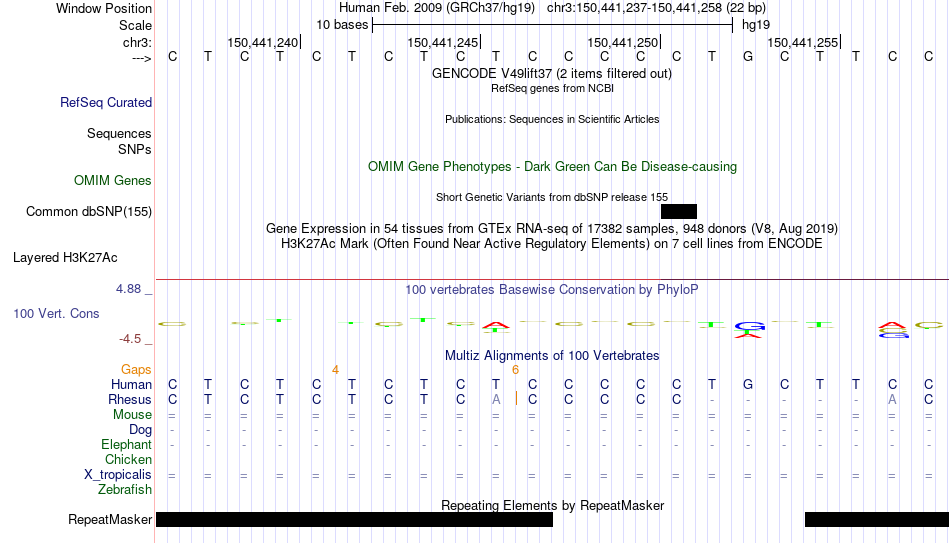Click the sequence direction arrow --->

coord(142,58)
